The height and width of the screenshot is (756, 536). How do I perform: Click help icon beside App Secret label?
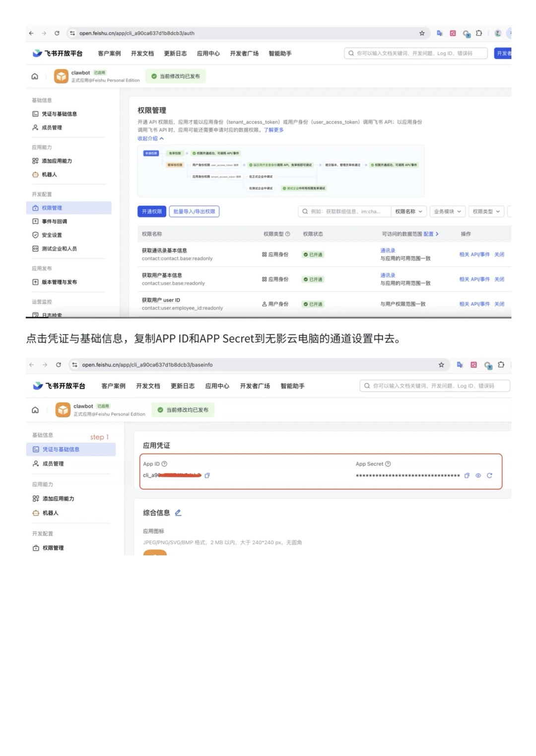coord(388,464)
